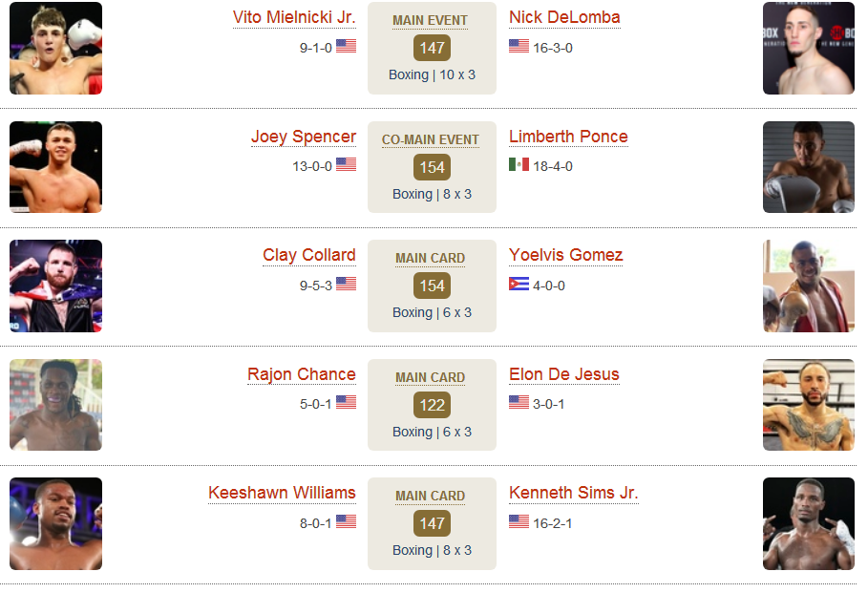This screenshot has width=868, height=593.
Task: Open Keeshawn Williams' profile link
Action: 282,493
